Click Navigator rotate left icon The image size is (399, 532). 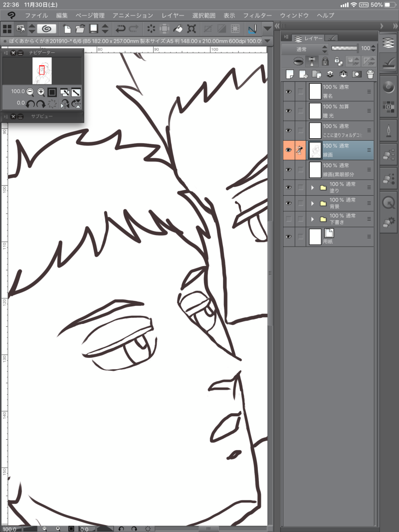tap(30, 103)
